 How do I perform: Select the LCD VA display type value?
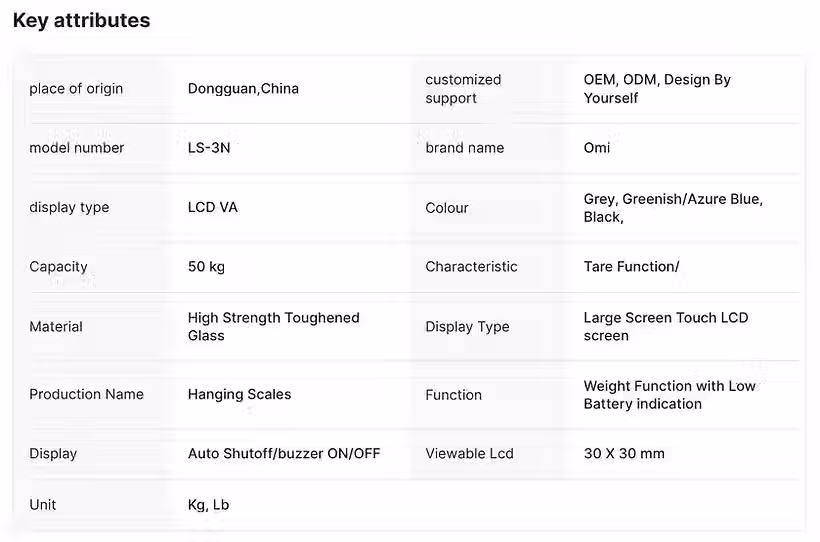point(212,207)
